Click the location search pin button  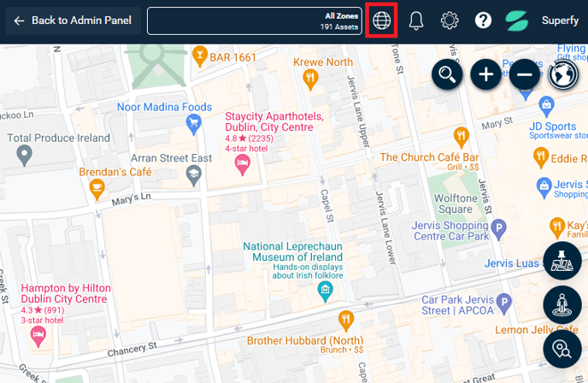pyautogui.click(x=562, y=349)
